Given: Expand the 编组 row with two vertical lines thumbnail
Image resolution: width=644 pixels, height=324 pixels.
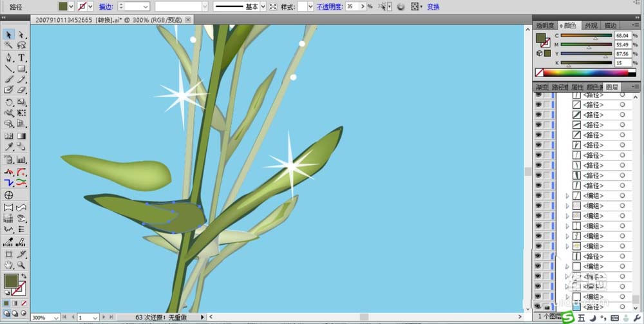Looking at the screenshot, I should click(x=567, y=226).
